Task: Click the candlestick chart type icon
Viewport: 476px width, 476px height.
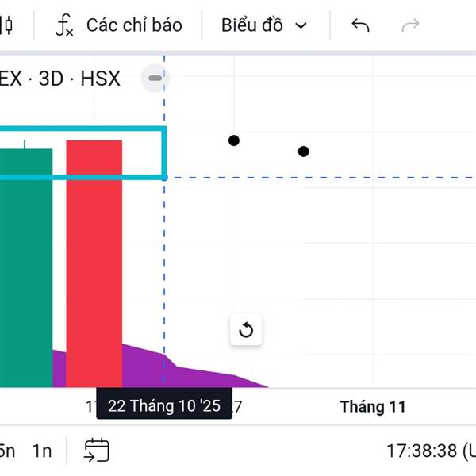Action: click(x=7, y=25)
